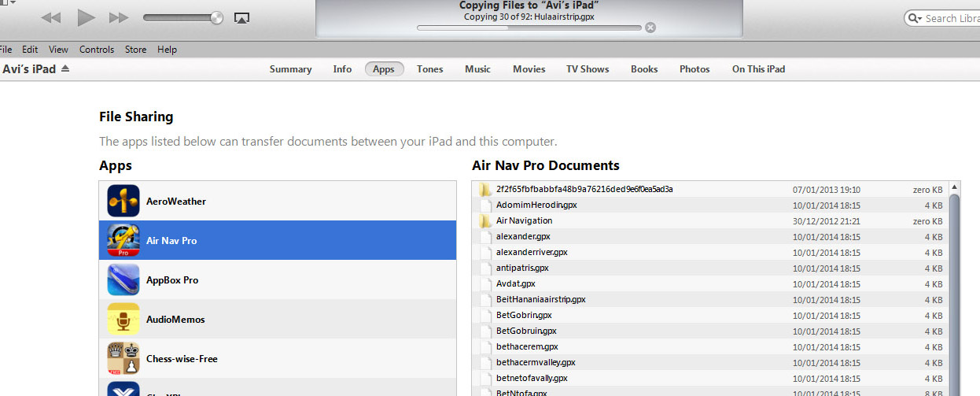Screen dimensions: 980x396
Task: Click the 07/01/2013 19:10 date cell
Action: pyautogui.click(x=827, y=190)
